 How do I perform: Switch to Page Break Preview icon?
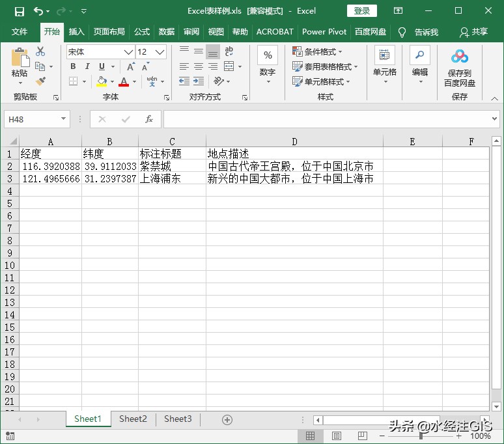point(363,436)
